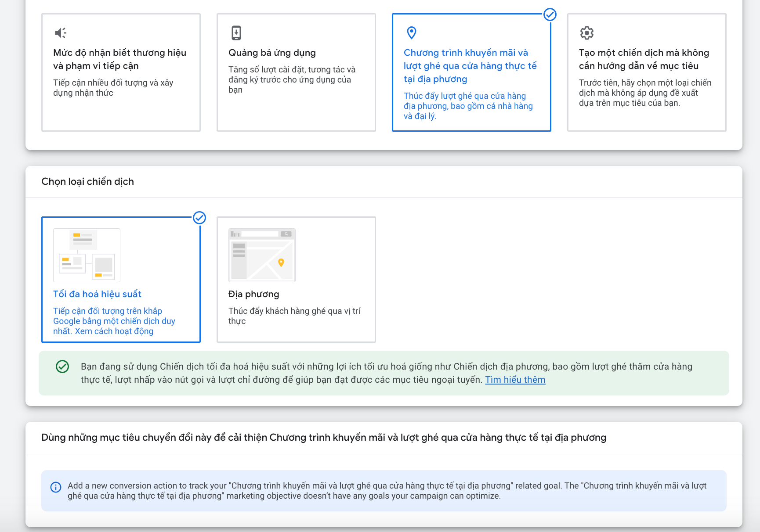The image size is (760, 532).
Task: Click the Bạn đang sử dụng Chiến dịch banner text
Action: [387, 373]
